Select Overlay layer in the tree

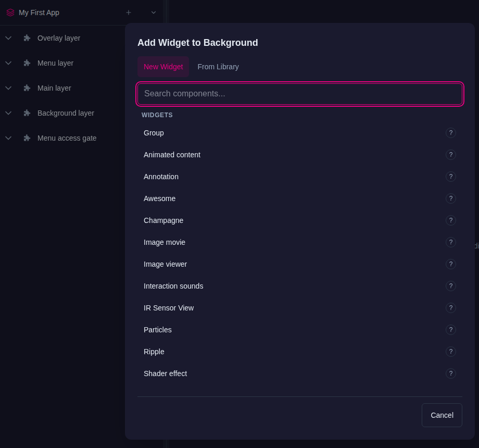[x=59, y=38]
